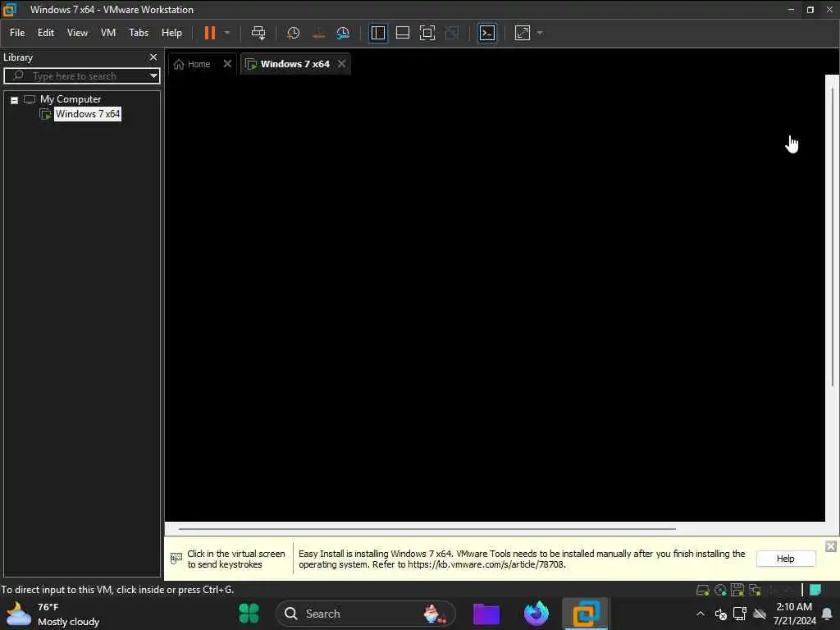Image resolution: width=840 pixels, height=630 pixels.
Task: Launch the Firefox icon on the taskbar
Action: (536, 614)
